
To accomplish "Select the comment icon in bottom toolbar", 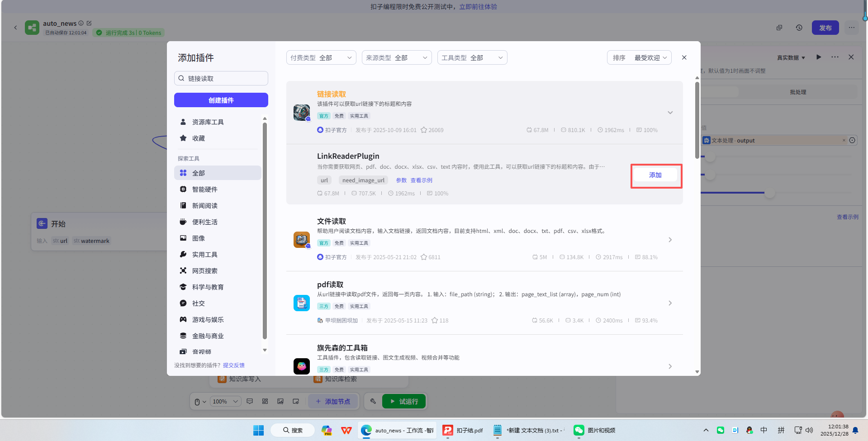I will [x=250, y=401].
